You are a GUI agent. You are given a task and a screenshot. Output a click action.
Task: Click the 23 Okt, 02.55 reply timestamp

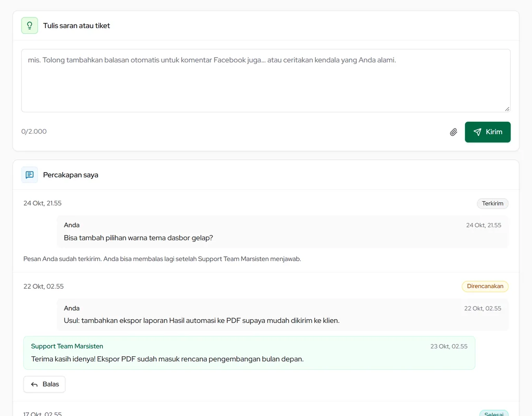point(449,346)
